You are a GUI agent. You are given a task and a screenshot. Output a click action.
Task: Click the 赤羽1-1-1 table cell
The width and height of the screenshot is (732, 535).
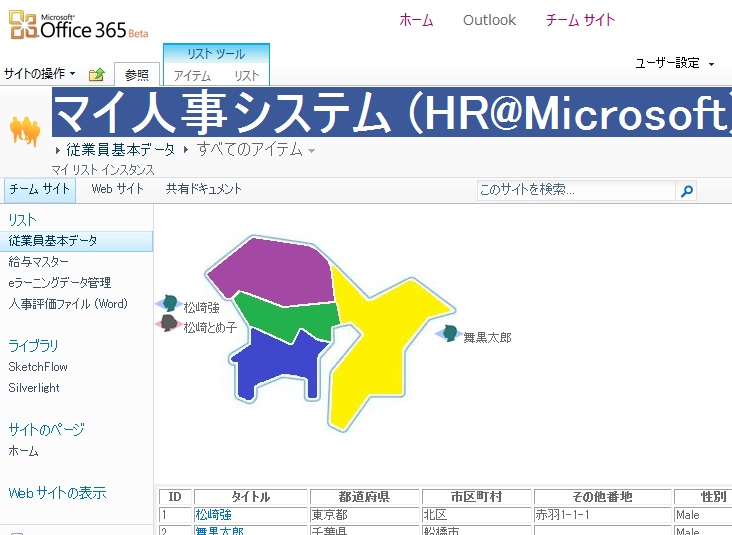coord(602,515)
